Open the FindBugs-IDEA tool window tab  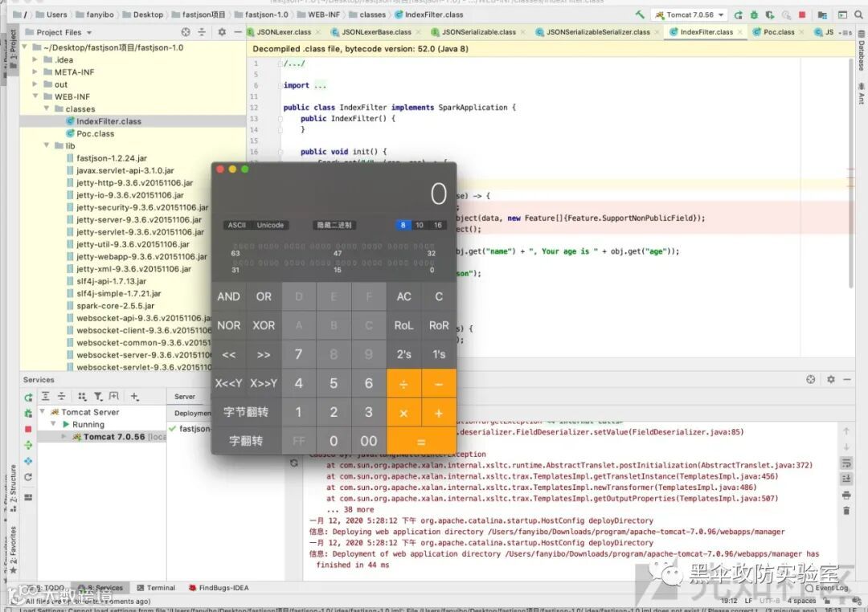click(219, 588)
